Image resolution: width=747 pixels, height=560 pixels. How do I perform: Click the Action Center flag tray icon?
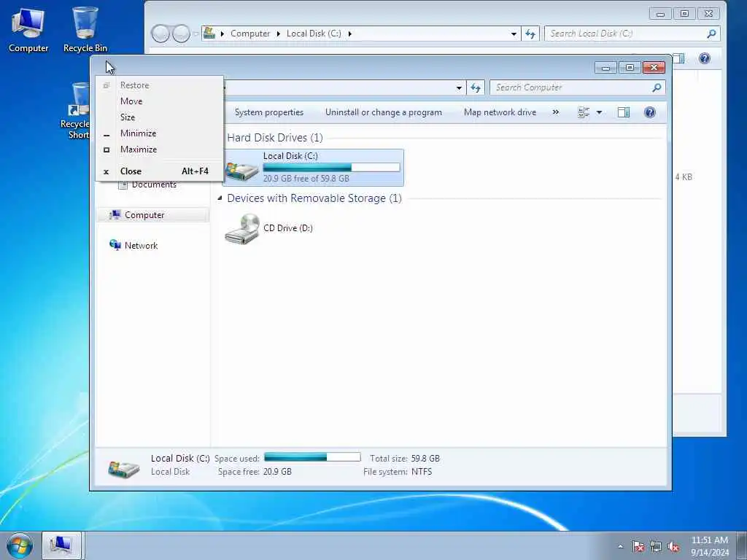pyautogui.click(x=638, y=547)
